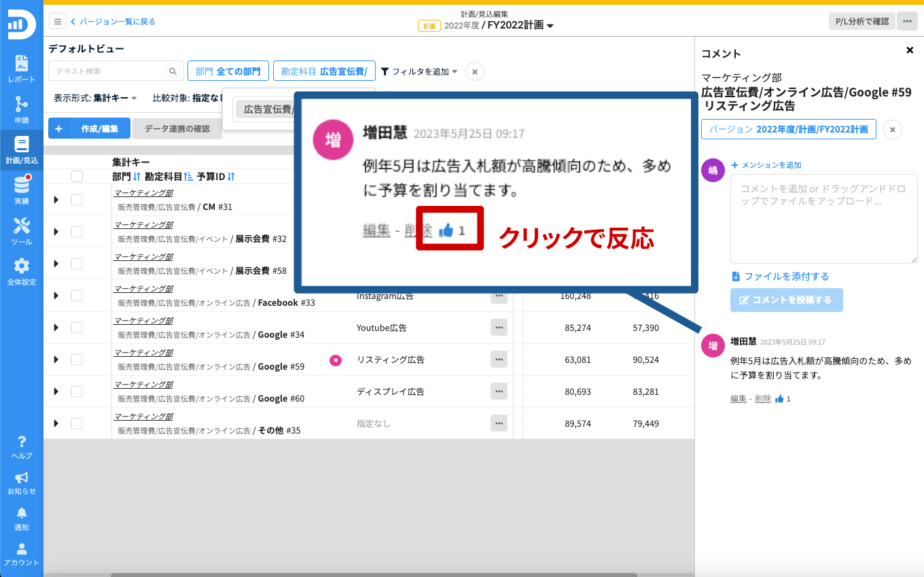Open the アカウント icon
The height and width of the screenshot is (577, 924).
tap(22, 554)
